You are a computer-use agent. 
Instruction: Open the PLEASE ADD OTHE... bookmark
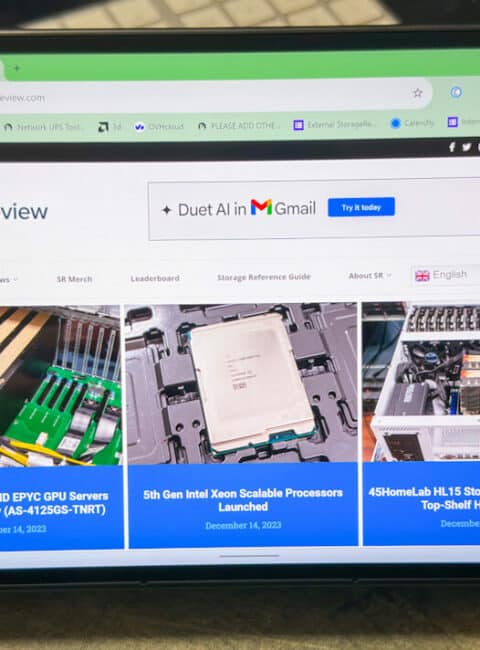click(239, 126)
